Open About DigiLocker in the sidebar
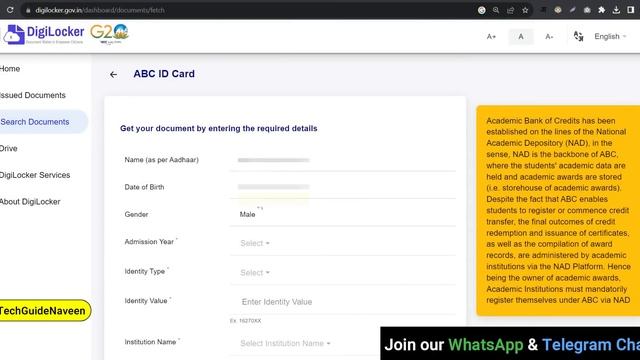This screenshot has height=360, width=640. [x=30, y=202]
